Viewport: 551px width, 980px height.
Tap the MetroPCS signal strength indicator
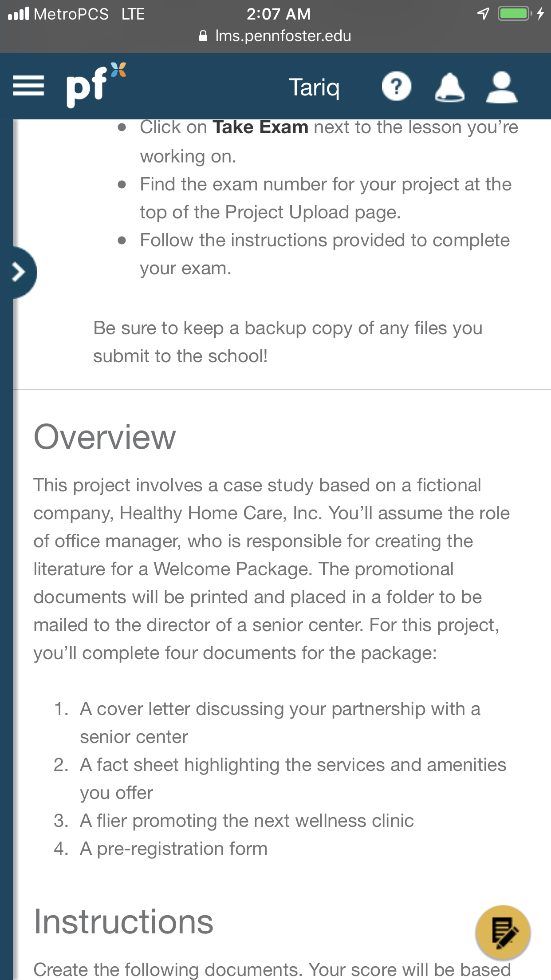[x=19, y=14]
